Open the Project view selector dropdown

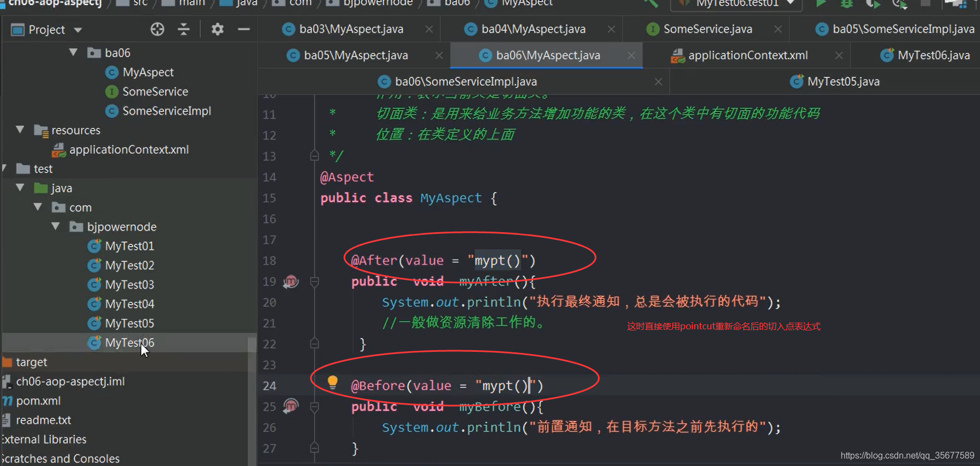click(x=78, y=30)
